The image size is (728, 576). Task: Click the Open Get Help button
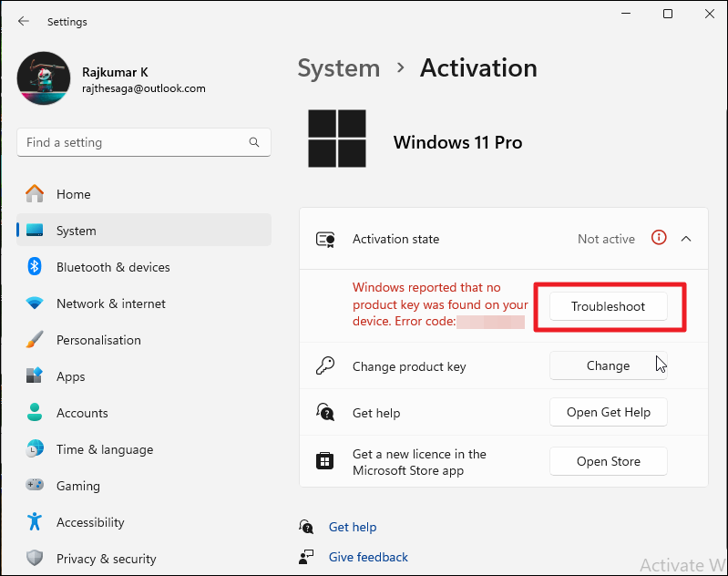click(x=609, y=412)
